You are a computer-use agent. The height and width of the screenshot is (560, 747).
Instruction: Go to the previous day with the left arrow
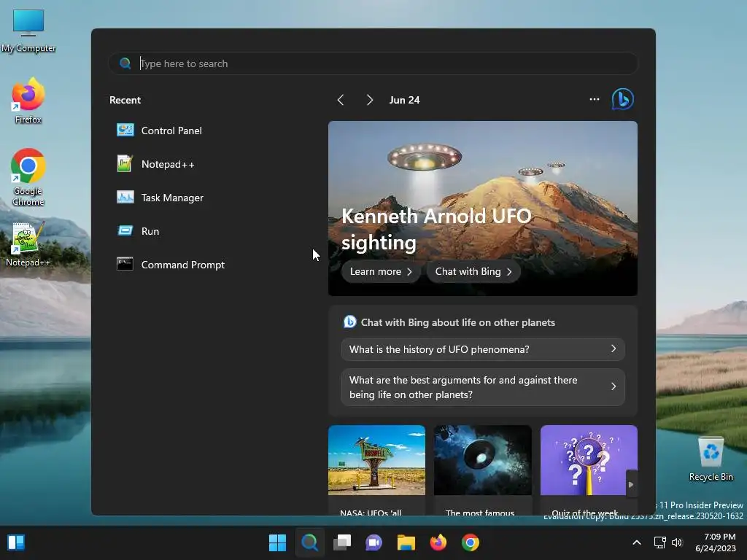pyautogui.click(x=340, y=100)
